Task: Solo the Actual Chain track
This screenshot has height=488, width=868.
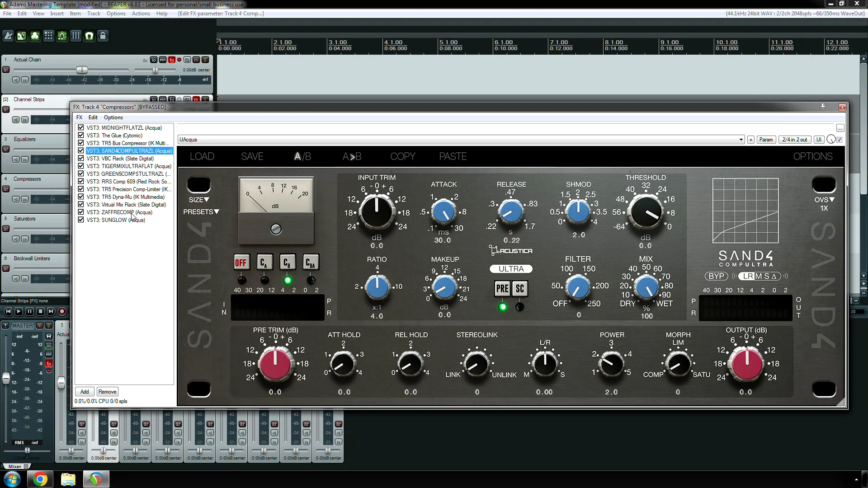Action: coord(205,60)
